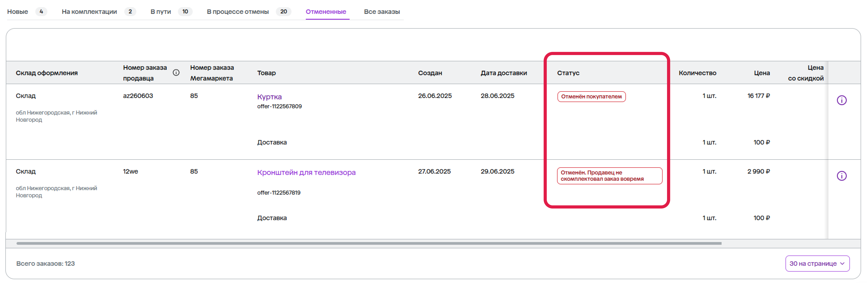Open info icon for Кронштейн order row
The image size is (868, 283).
tap(841, 176)
